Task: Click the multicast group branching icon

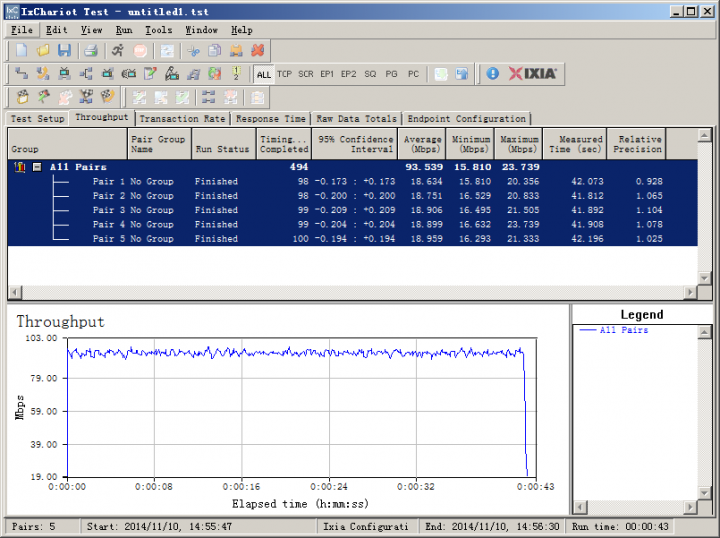Action: pos(86,73)
